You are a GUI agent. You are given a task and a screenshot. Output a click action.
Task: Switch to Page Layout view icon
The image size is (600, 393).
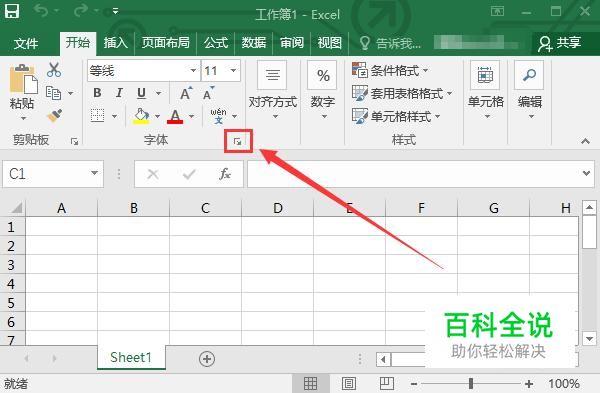click(349, 383)
